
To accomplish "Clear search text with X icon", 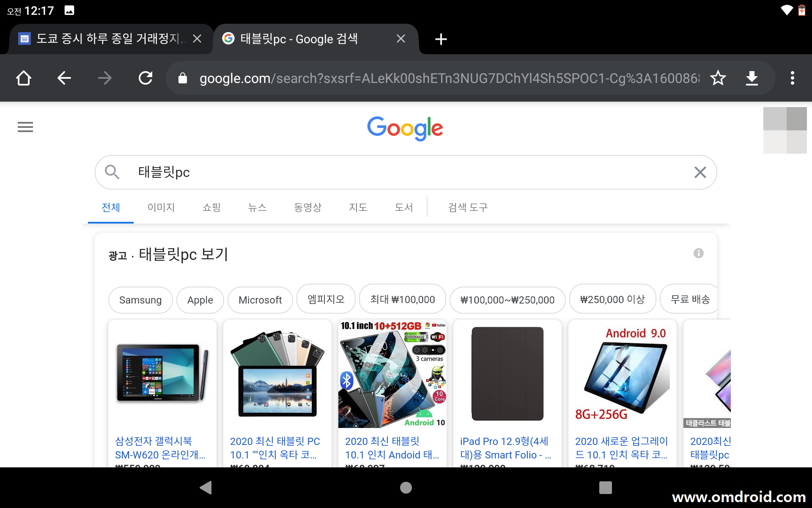I will pyautogui.click(x=700, y=172).
